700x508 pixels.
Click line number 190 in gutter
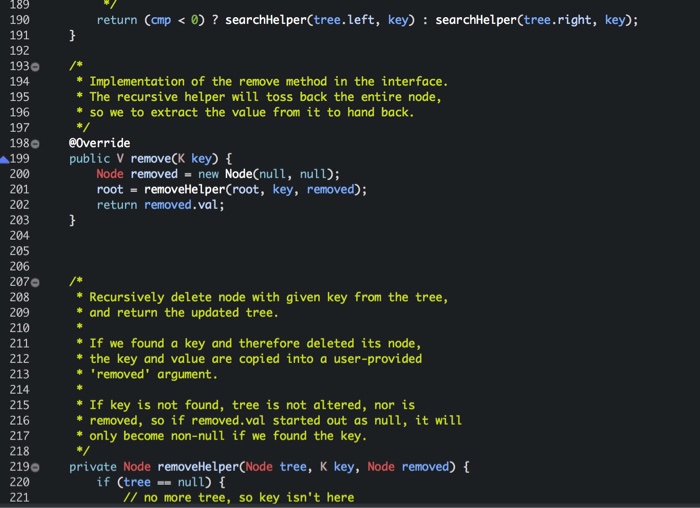pyautogui.click(x=19, y=20)
